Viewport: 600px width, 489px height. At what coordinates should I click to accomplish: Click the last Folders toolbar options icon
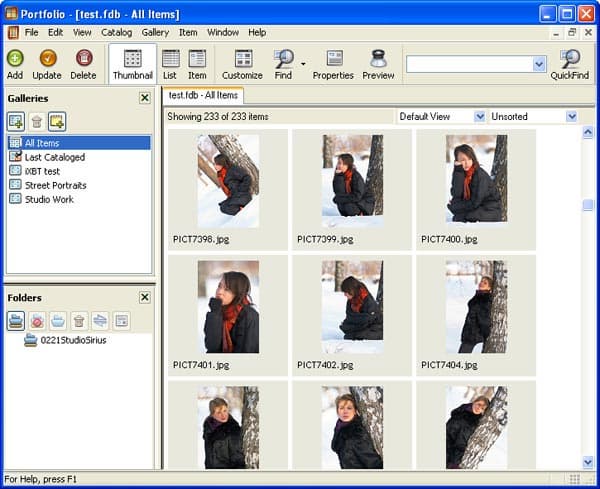(x=121, y=321)
